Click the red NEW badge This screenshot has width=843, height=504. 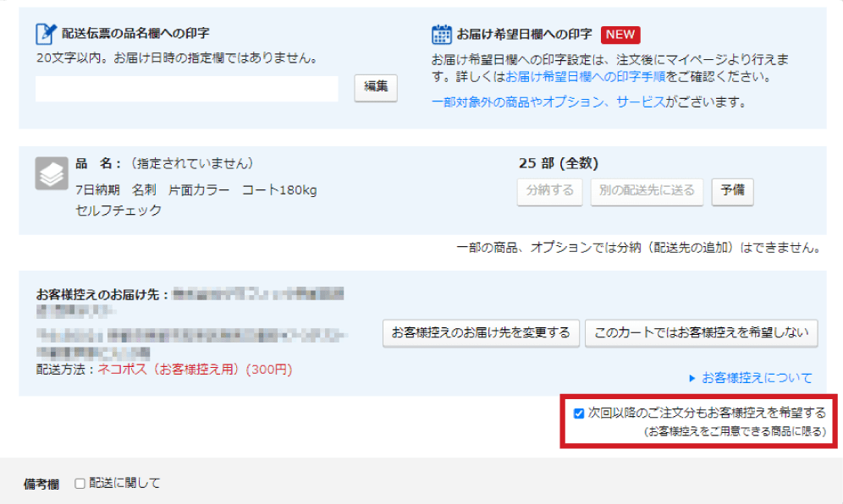click(620, 35)
